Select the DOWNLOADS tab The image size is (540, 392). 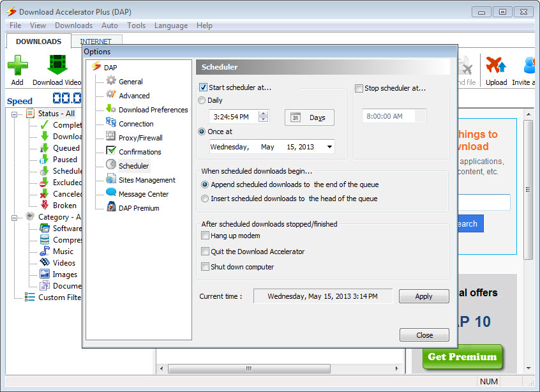point(38,41)
